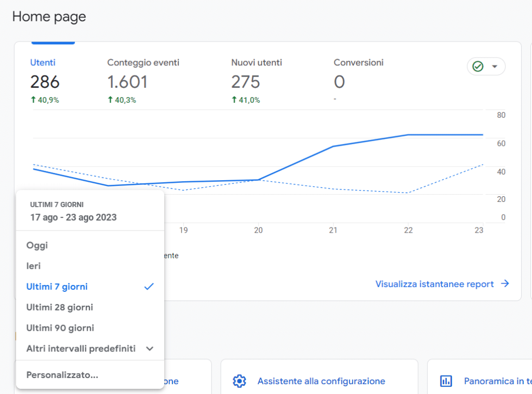
Task: Click the chart x-axis label 22
Action: point(408,230)
